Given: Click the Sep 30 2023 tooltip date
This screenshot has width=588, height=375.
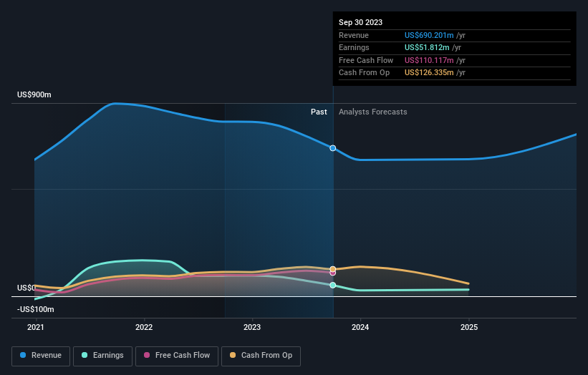Looking at the screenshot, I should click(360, 22).
